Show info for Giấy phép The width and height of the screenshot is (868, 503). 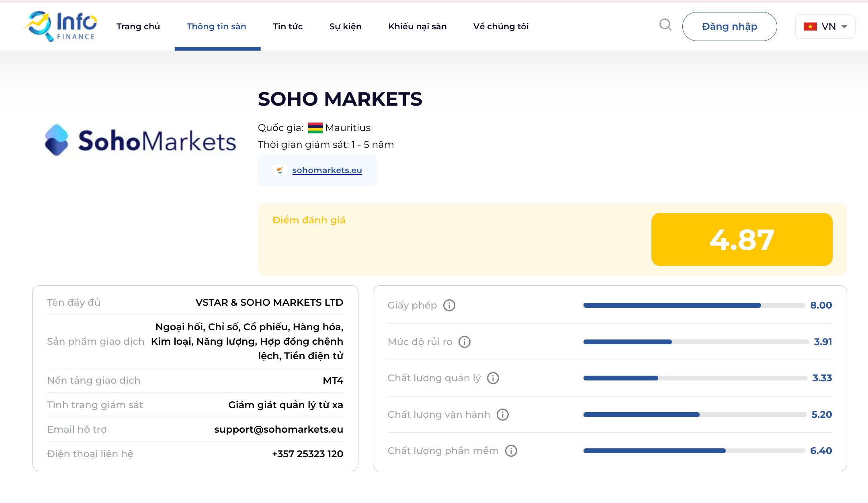pyautogui.click(x=449, y=305)
